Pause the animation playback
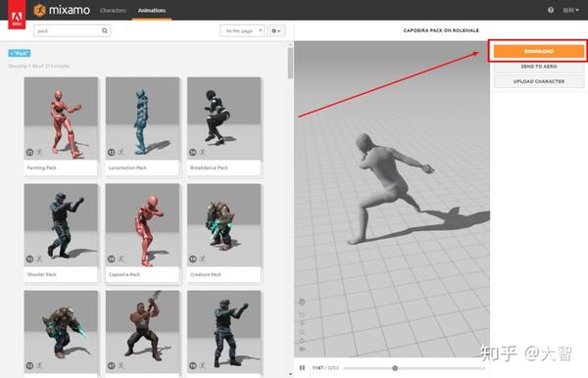588x378 pixels. pos(302,368)
